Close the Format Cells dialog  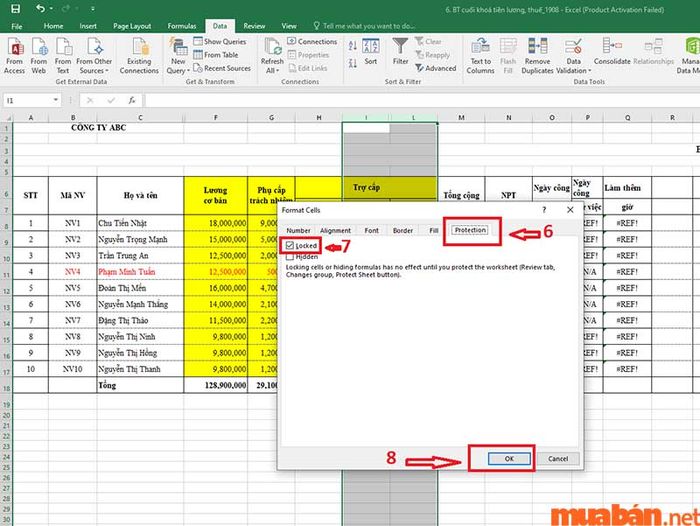point(570,210)
